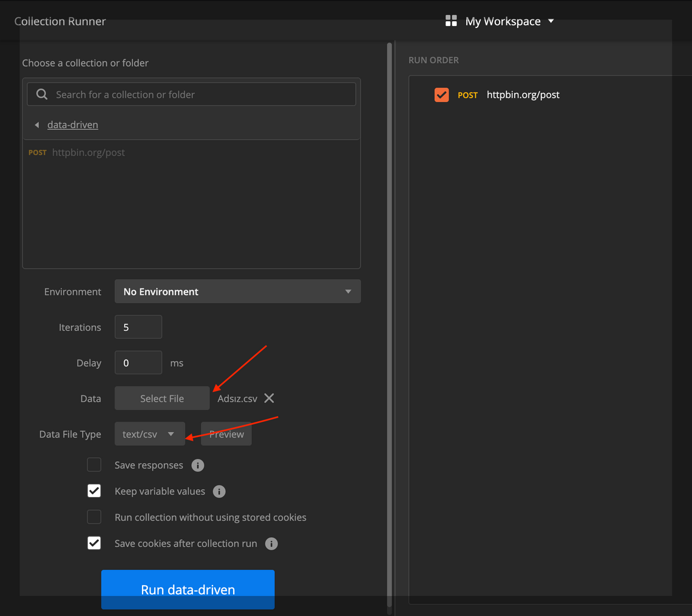Click info icon for Save cookies option

tap(271, 544)
